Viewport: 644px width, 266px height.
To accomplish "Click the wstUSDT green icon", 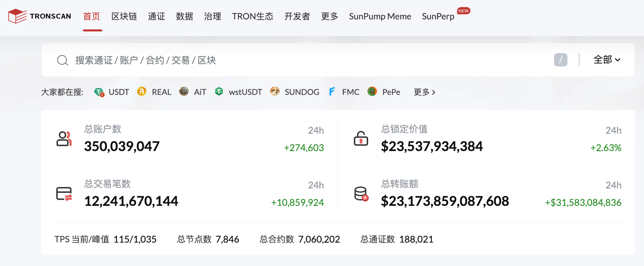I will point(219,92).
